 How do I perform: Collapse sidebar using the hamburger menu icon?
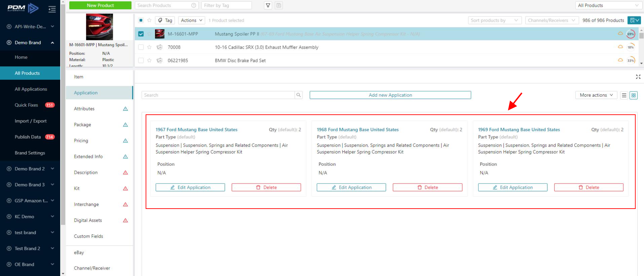click(52, 9)
